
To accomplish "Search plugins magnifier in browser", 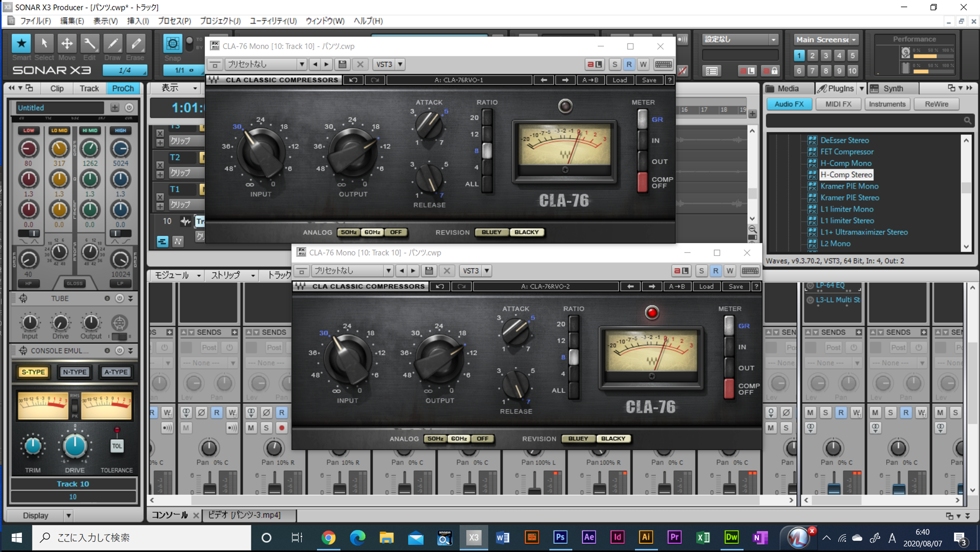I will coord(968,120).
